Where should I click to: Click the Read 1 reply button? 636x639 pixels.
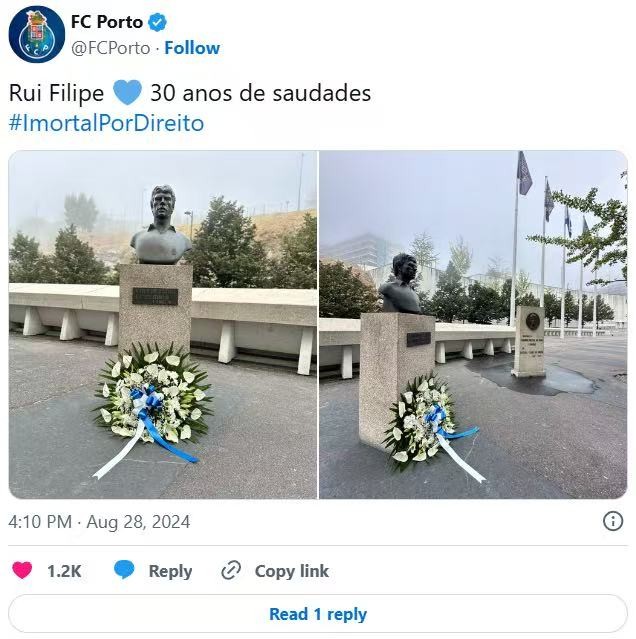(x=318, y=614)
